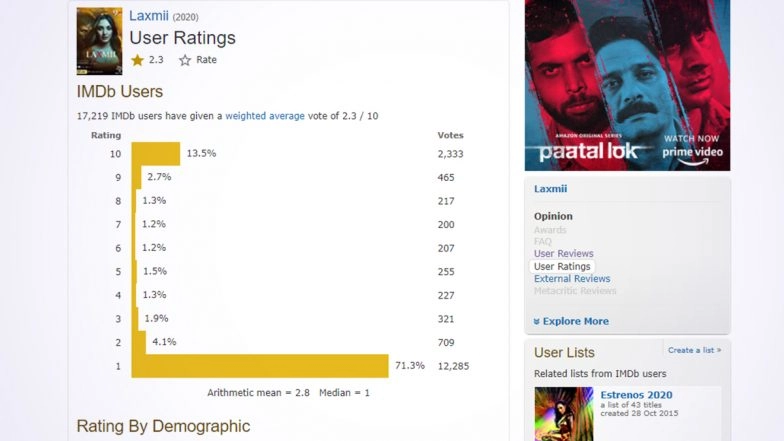Click the Estrenos 2020 list thumbnail
784x441 pixels.
(563, 414)
